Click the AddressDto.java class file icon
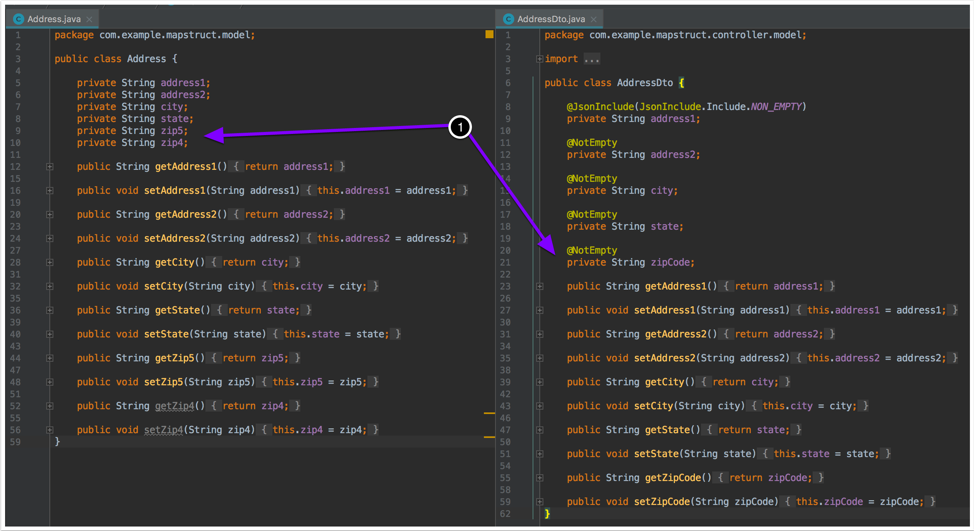Image resolution: width=974 pixels, height=531 pixels. click(x=509, y=19)
